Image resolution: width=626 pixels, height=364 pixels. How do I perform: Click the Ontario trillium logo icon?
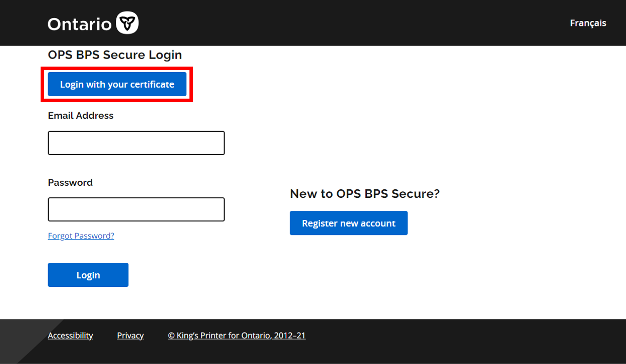127,23
